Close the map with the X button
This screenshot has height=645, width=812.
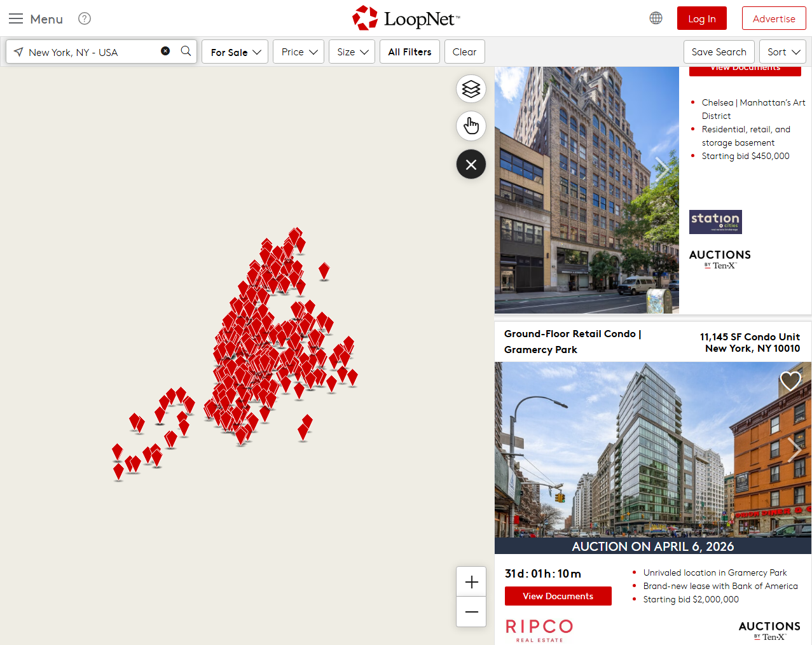pos(471,165)
